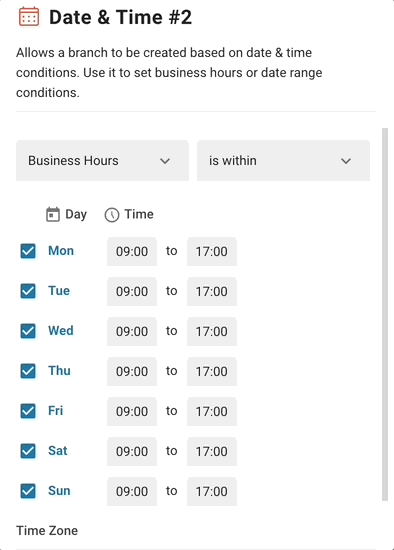Disable the Sat checkbox

(28, 451)
